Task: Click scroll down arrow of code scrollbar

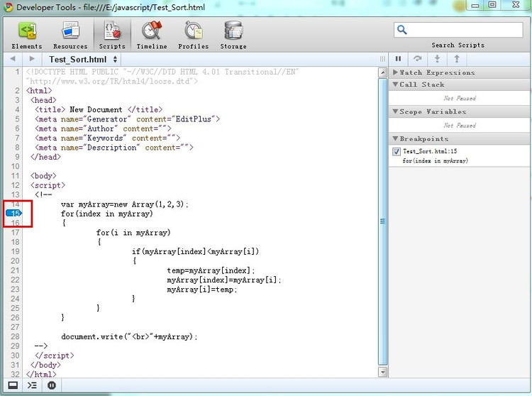Action: pyautogui.click(x=383, y=372)
